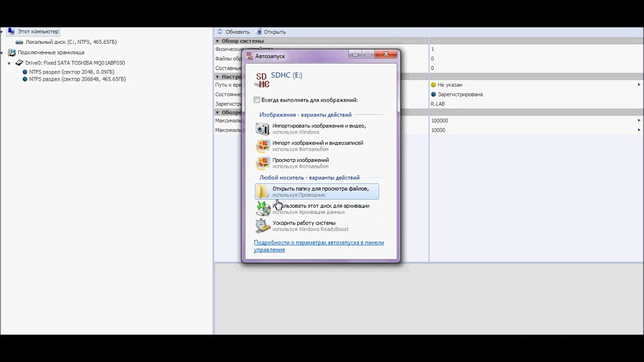Open the arrow beside value 100000

(x=639, y=121)
